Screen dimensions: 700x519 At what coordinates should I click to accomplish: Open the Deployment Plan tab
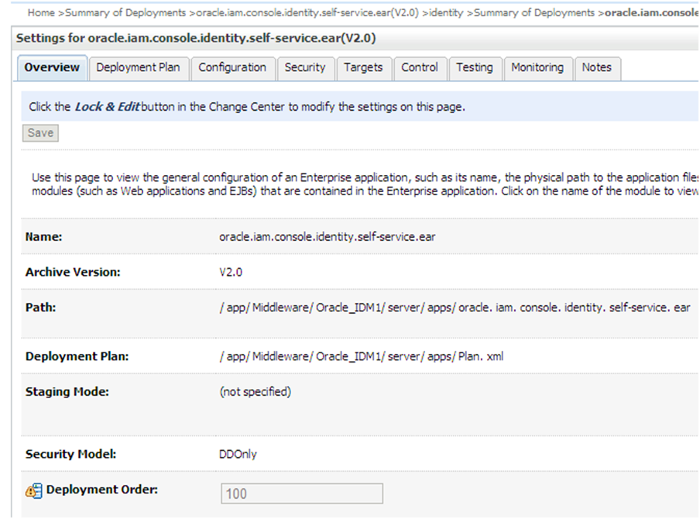138,67
